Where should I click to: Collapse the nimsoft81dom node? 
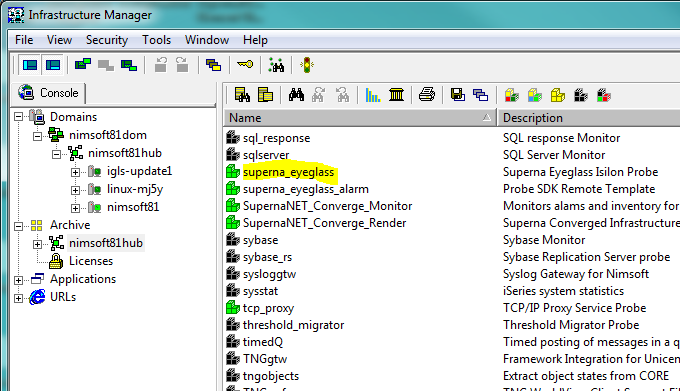[38, 136]
